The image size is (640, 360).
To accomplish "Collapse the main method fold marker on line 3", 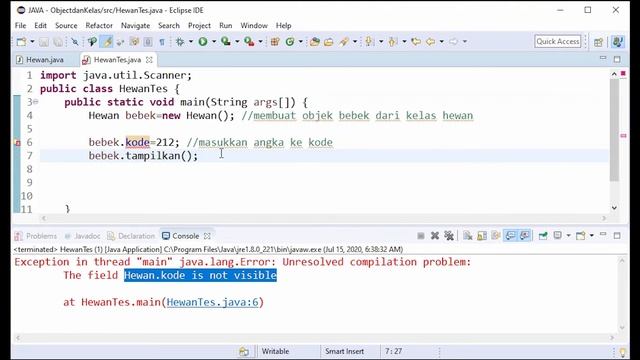I will [x=36, y=102].
